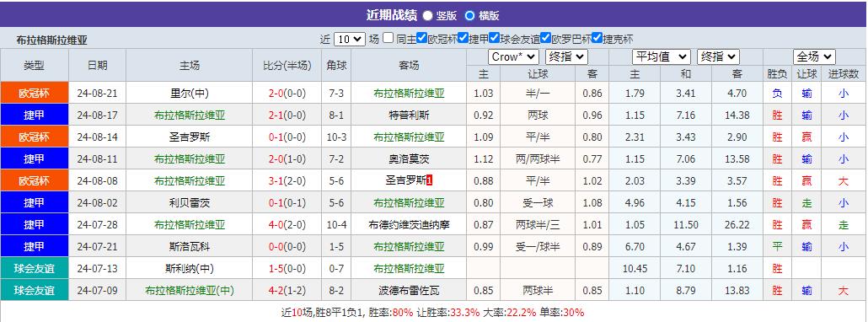
Task: Open the 终指 dropdown beside 平均值
Action: 718,56
